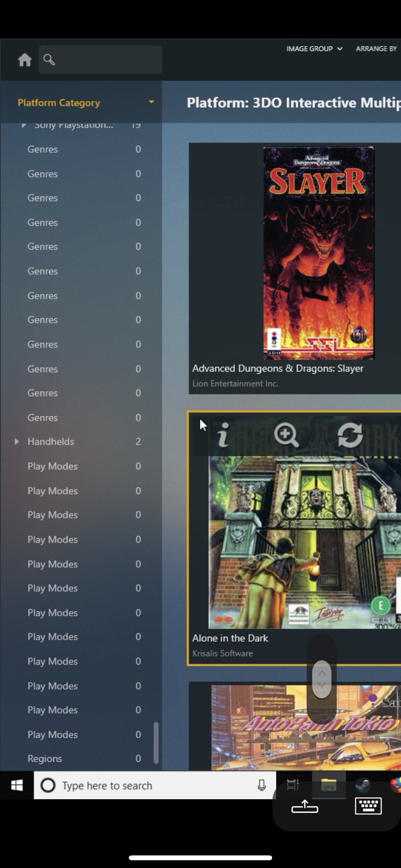Click the sidebar vertical scrollbar thumb
This screenshot has width=401, height=868.
point(156,742)
